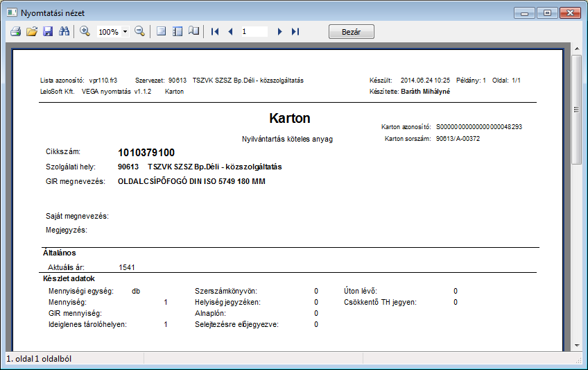The width and height of the screenshot is (588, 370).
Task: Click the creator name Baráth Mihályné
Action: point(425,92)
